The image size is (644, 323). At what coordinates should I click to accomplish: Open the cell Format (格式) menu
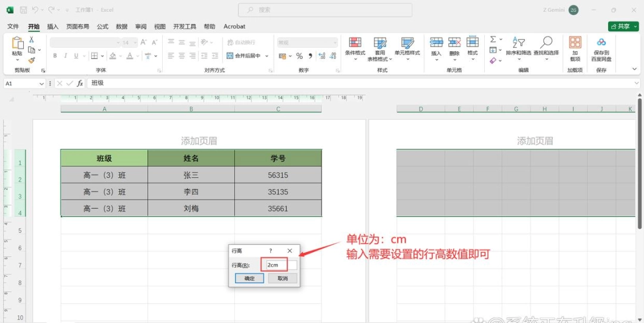(x=472, y=48)
